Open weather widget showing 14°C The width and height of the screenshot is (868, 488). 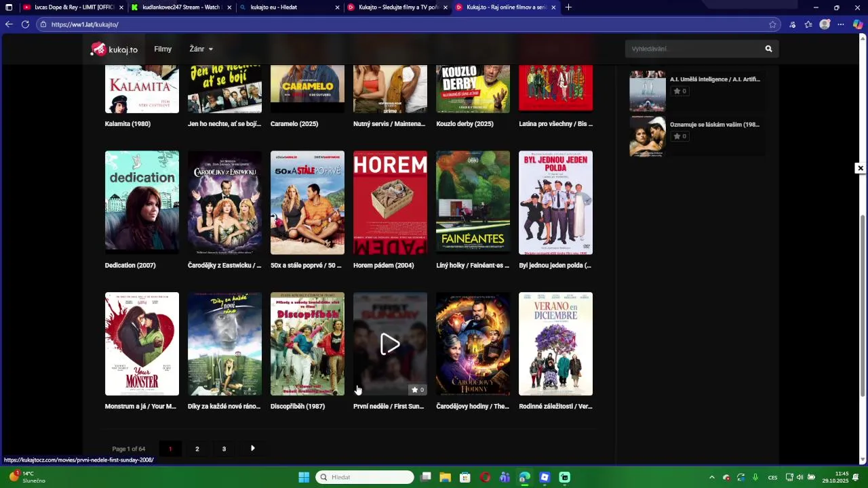pyautogui.click(x=27, y=477)
